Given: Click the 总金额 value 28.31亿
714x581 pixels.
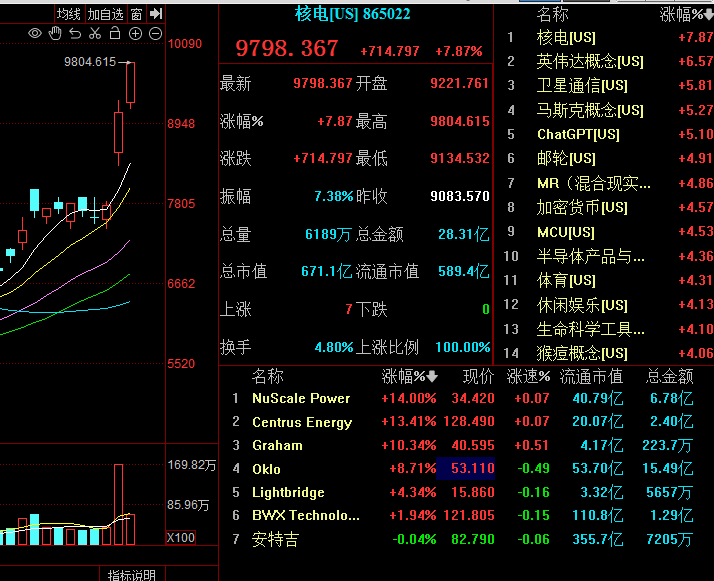Looking at the screenshot, I should click(464, 234).
